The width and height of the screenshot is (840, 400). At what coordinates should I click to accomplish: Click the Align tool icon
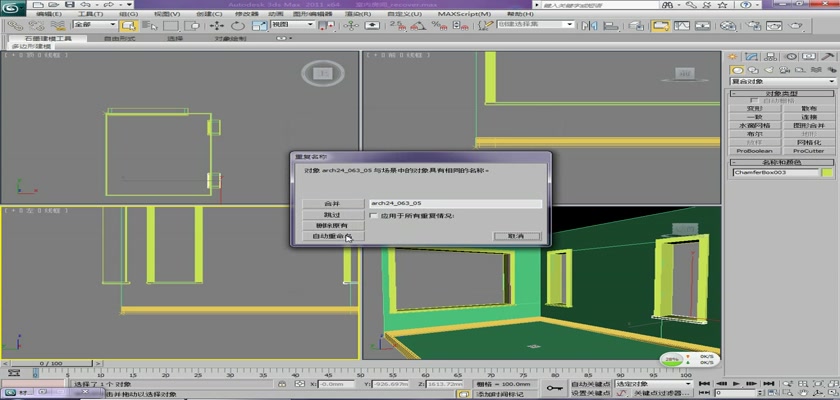coord(611,26)
